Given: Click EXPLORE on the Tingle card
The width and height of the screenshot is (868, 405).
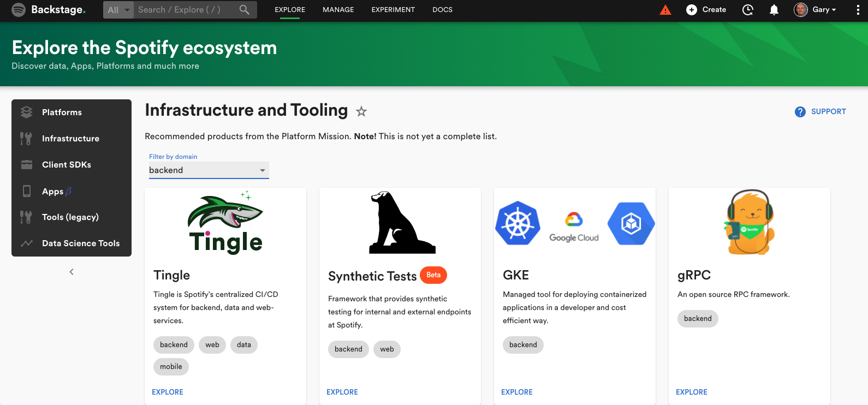Looking at the screenshot, I should 168,392.
